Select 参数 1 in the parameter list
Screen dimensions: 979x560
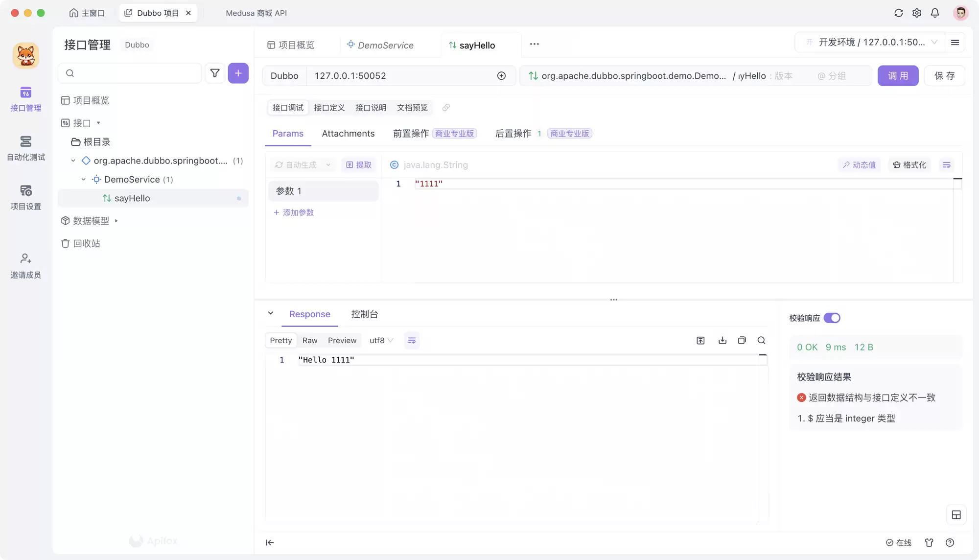click(323, 191)
